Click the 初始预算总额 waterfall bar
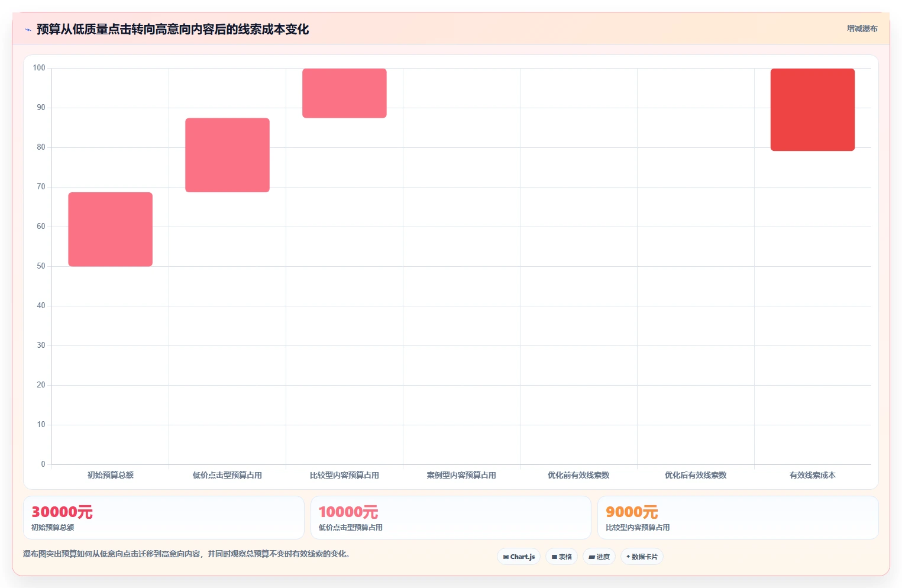The image size is (902, 588). [110, 230]
